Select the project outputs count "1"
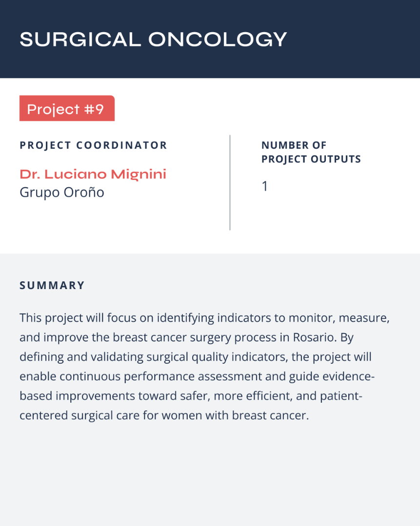Viewport: 420px width, 526px height. [265, 186]
